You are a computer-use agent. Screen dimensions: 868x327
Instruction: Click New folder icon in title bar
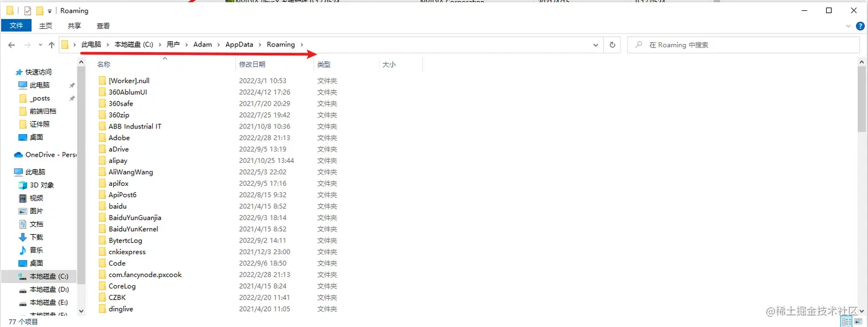click(x=40, y=10)
